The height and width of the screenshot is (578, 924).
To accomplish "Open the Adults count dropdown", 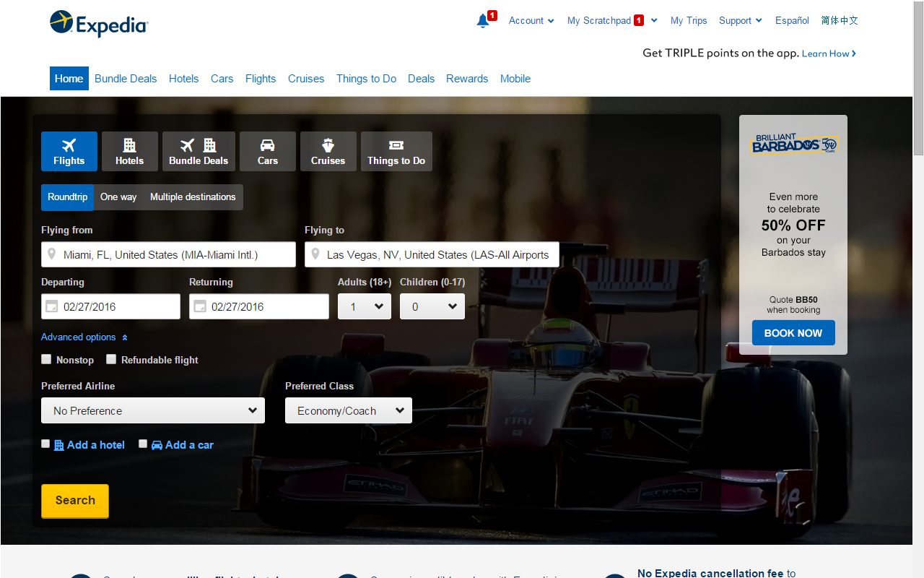I will pyautogui.click(x=365, y=306).
